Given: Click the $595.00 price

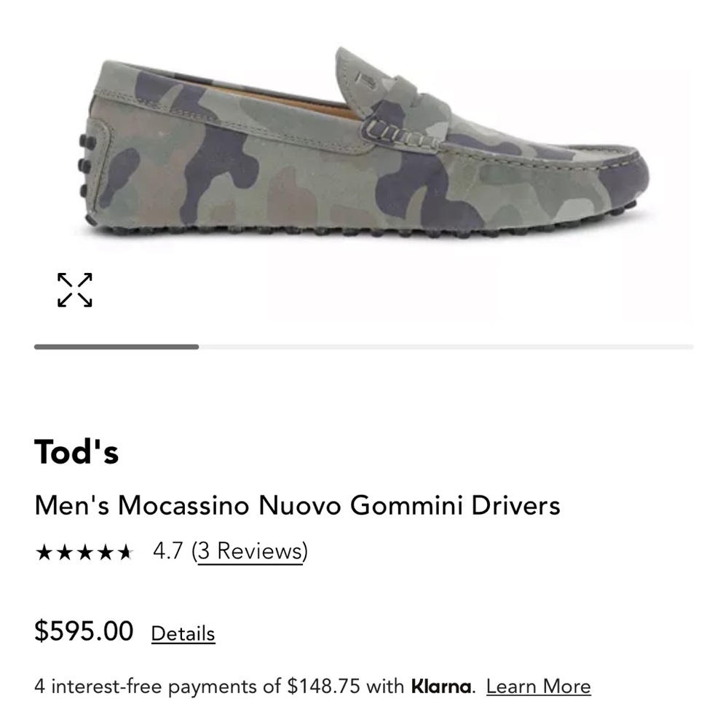Looking at the screenshot, I should pyautogui.click(x=82, y=630).
